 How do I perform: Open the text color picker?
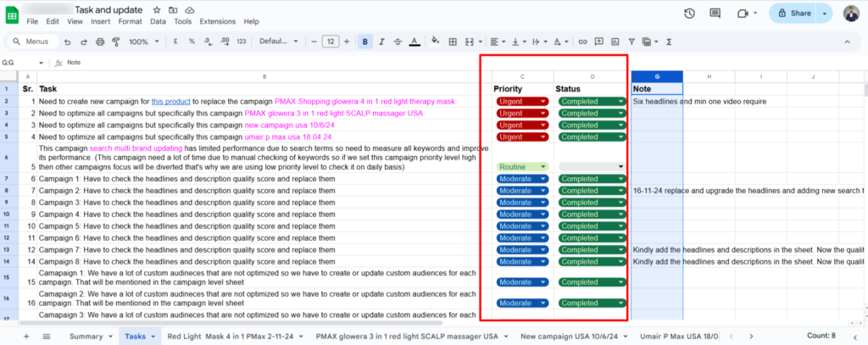point(413,42)
